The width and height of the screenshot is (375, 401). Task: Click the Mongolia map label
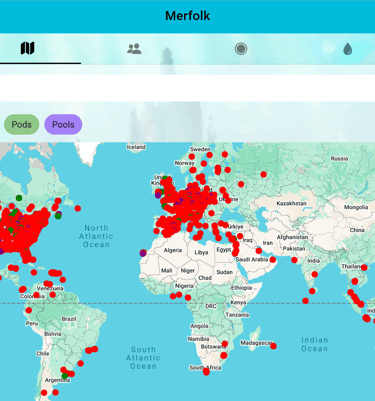coord(356,207)
